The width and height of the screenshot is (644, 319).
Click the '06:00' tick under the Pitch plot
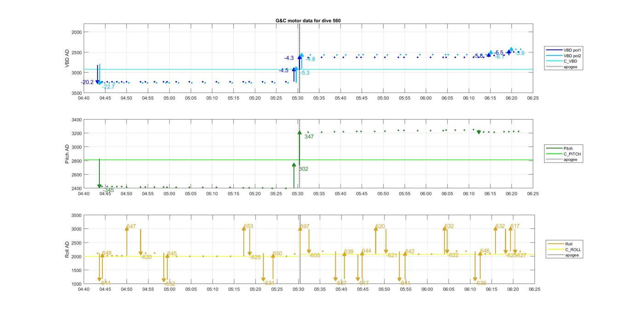pos(426,194)
